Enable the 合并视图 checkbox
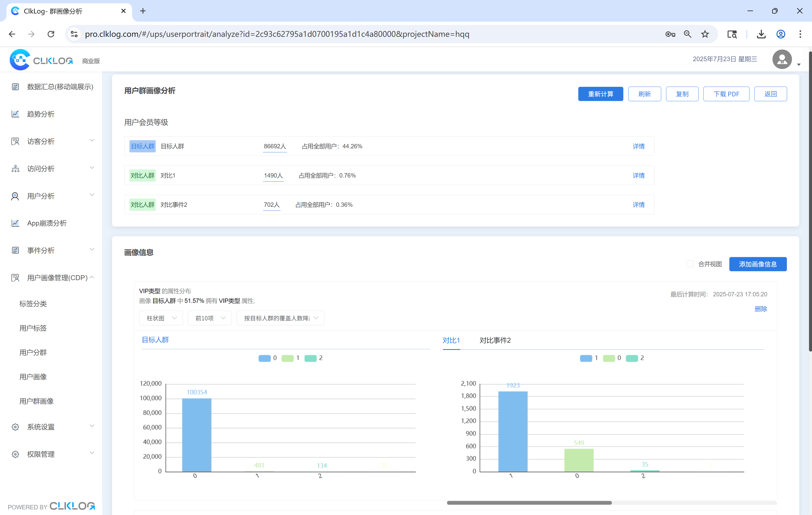Image resolution: width=812 pixels, height=515 pixels. [x=690, y=264]
